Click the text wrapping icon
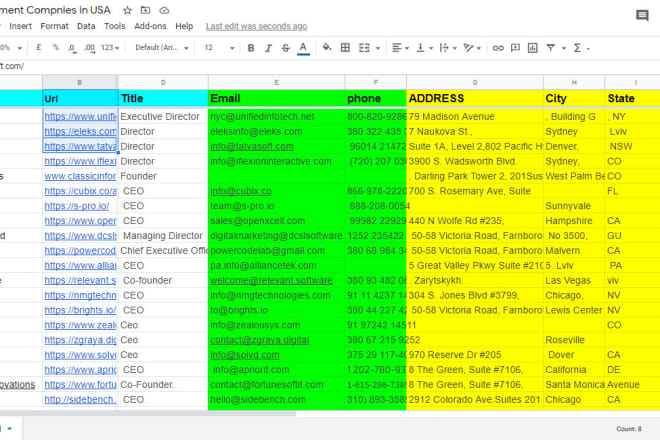Viewport: 660px width, 440px height. (444, 48)
